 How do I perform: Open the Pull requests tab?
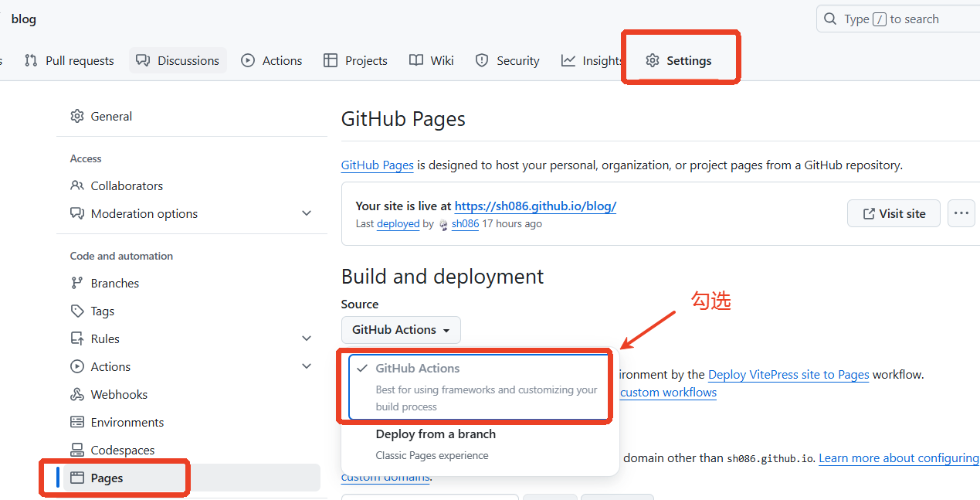69,60
